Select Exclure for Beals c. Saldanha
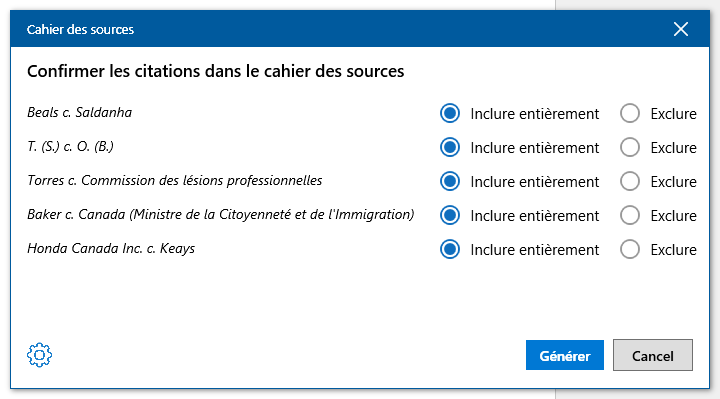Viewport: 720px width, 399px height. (x=630, y=113)
